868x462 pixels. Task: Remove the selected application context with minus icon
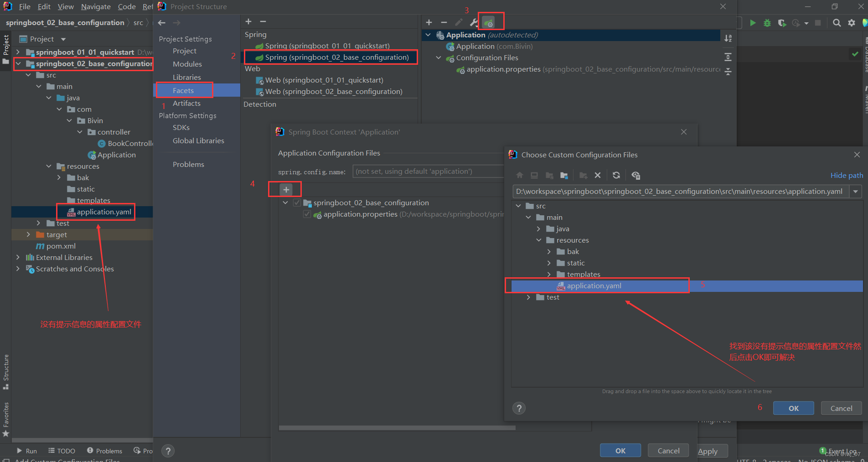point(444,22)
